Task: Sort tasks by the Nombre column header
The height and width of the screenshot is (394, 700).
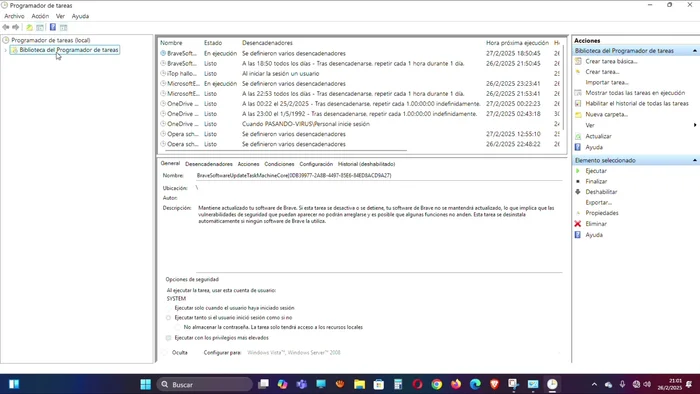Action: (171, 43)
